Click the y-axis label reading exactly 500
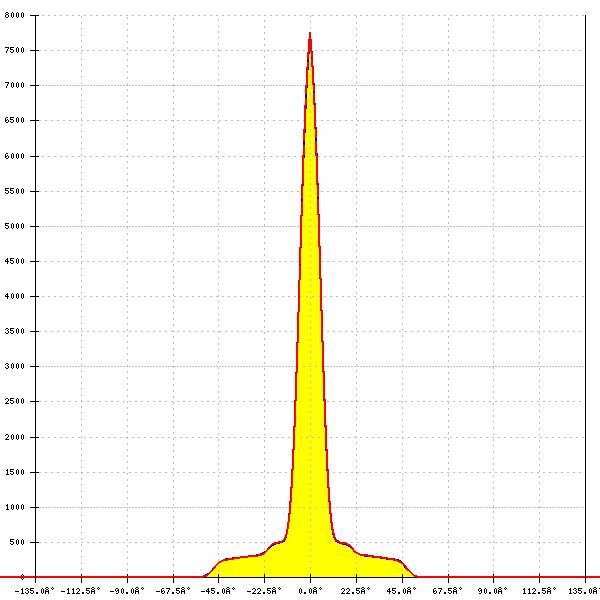This screenshot has height=600, width=600. pos(17,542)
